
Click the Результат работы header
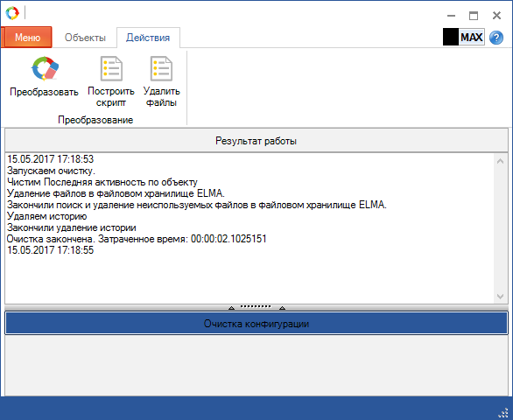pos(256,141)
